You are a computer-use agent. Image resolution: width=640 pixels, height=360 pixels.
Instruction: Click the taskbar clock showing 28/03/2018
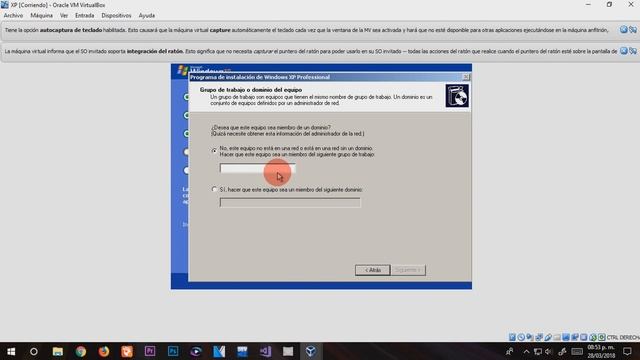click(601, 351)
